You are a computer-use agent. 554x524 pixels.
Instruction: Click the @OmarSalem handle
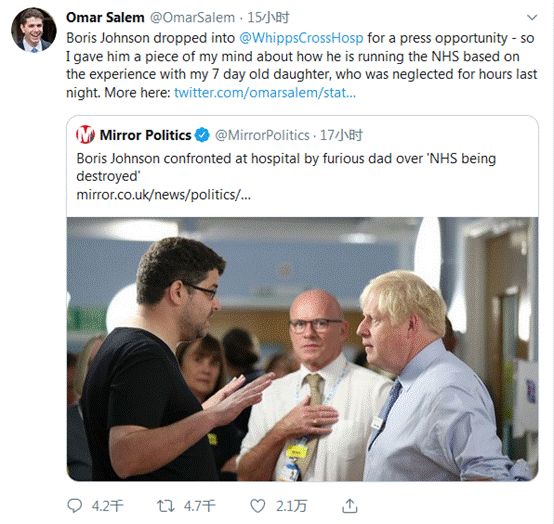tap(193, 17)
